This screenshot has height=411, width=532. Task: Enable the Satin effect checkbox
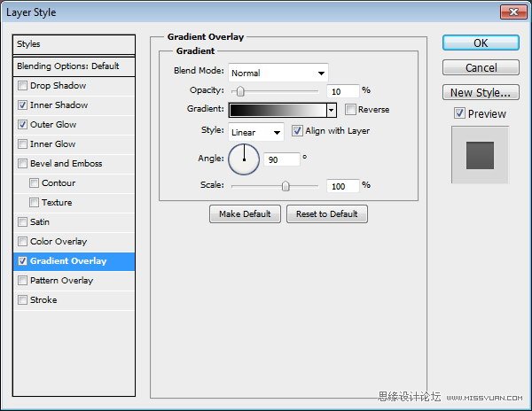[x=22, y=222]
